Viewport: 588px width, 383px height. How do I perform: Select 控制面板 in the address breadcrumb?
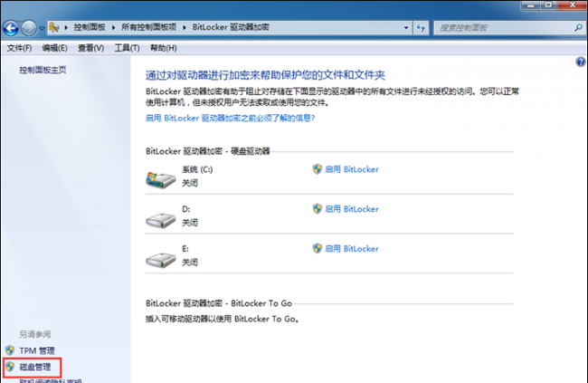tap(90, 27)
